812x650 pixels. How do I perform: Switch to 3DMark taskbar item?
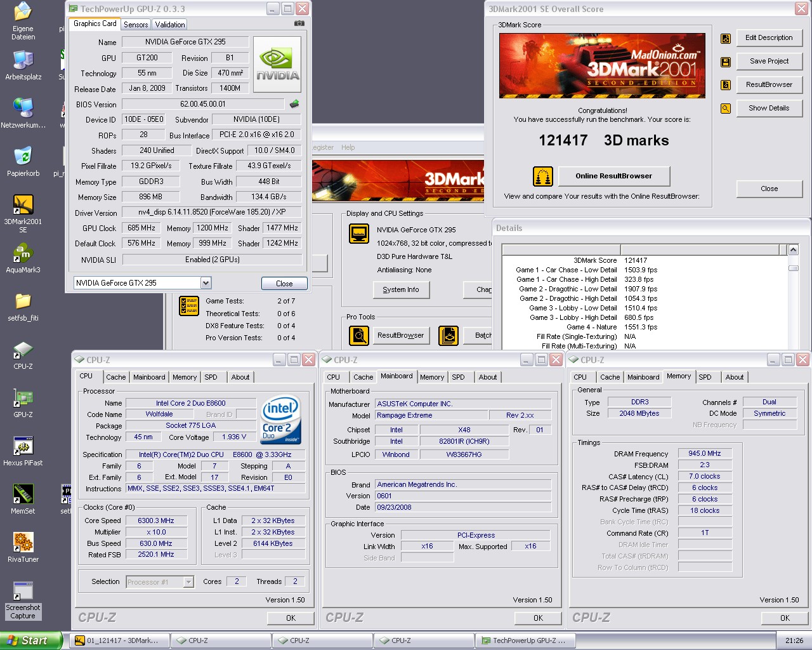pyautogui.click(x=119, y=641)
